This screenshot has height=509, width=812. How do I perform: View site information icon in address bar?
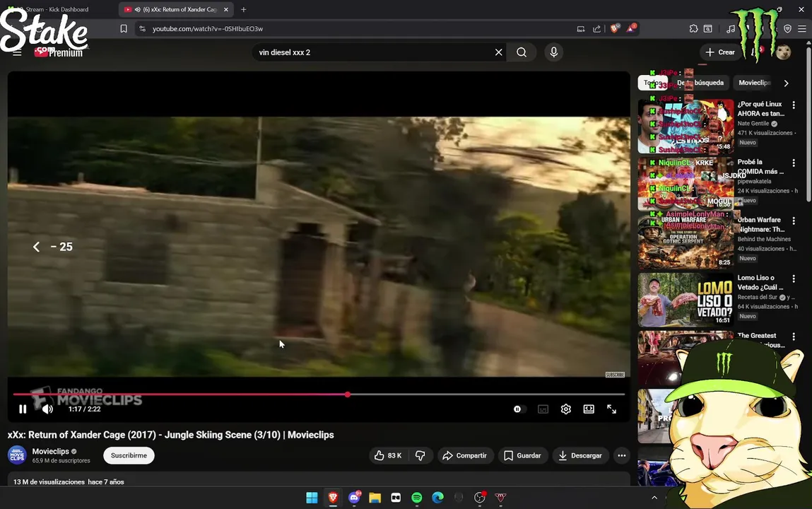point(143,29)
